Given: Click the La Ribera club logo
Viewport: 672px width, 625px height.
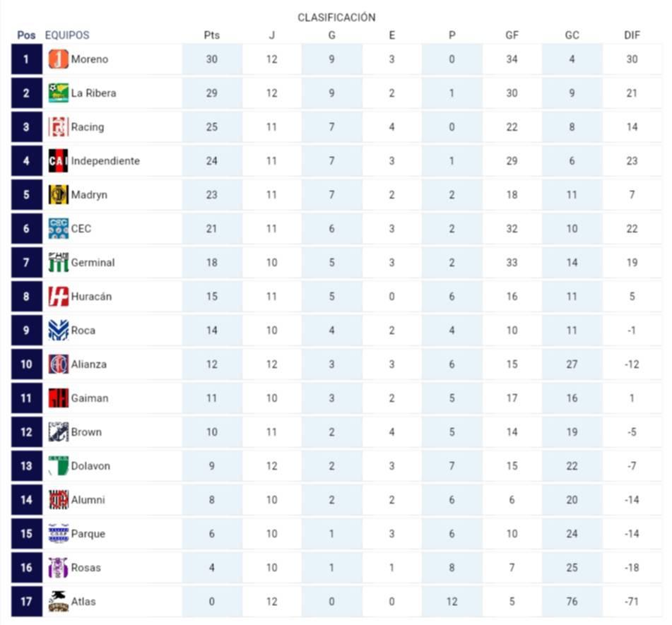Looking at the screenshot, I should tap(58, 93).
